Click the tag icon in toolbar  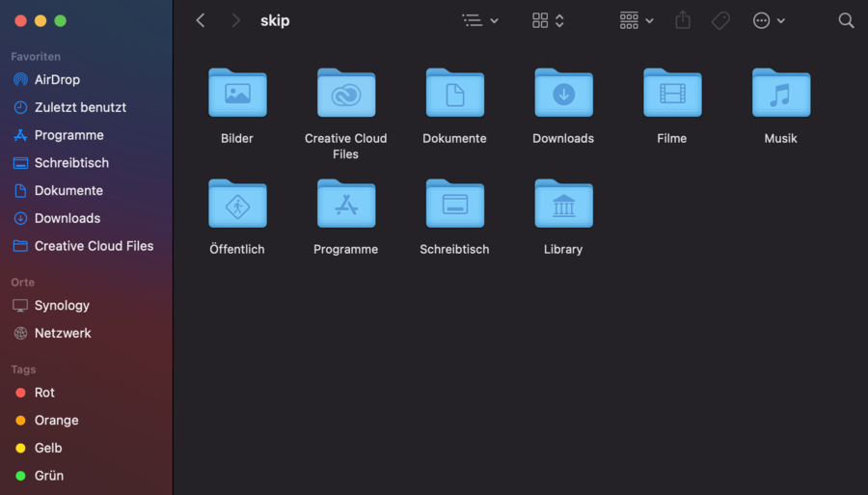point(720,20)
